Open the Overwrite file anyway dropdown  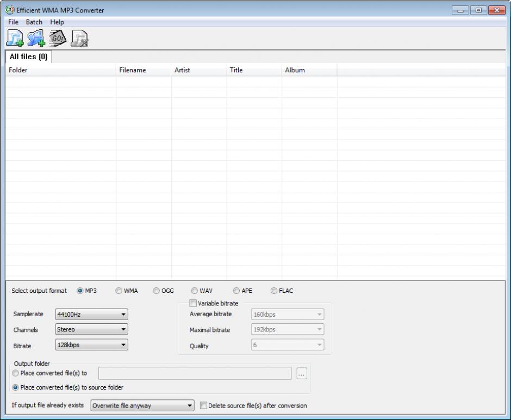pyautogui.click(x=142, y=406)
